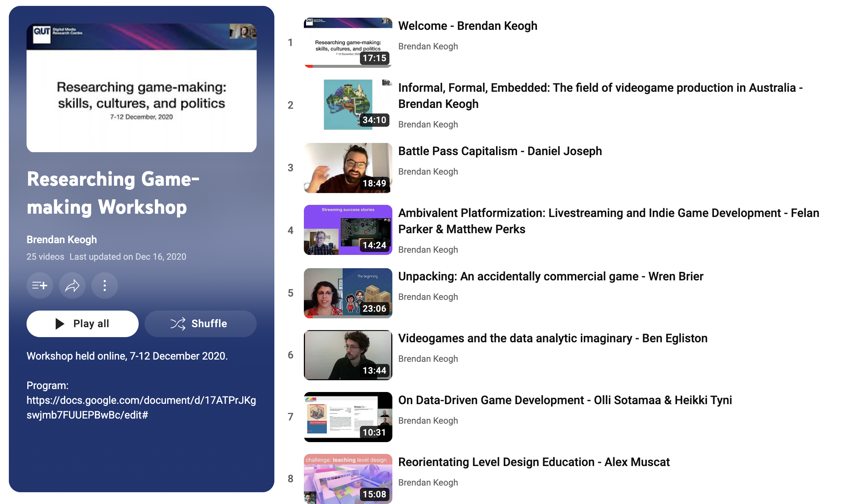Image resolution: width=843 pixels, height=504 pixels.
Task: Click the channel name under 'Battle Pass Capitalism'
Action: click(428, 172)
